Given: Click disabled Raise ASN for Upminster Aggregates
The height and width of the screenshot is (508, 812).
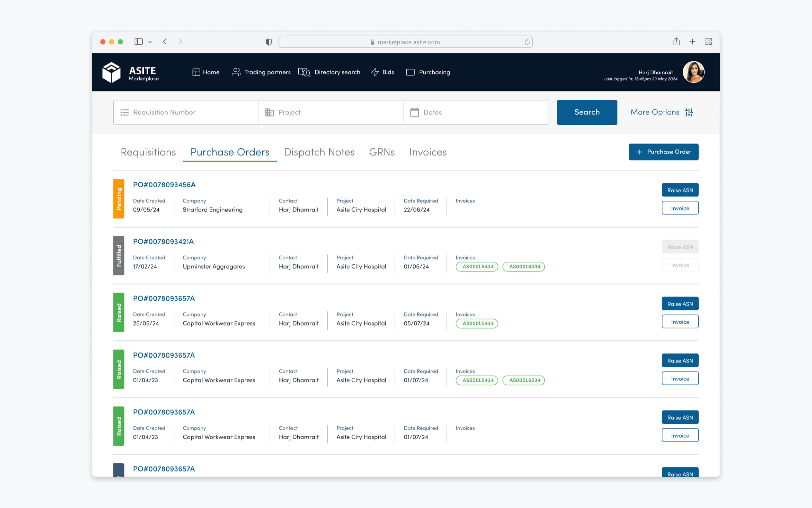Looking at the screenshot, I should coord(680,247).
